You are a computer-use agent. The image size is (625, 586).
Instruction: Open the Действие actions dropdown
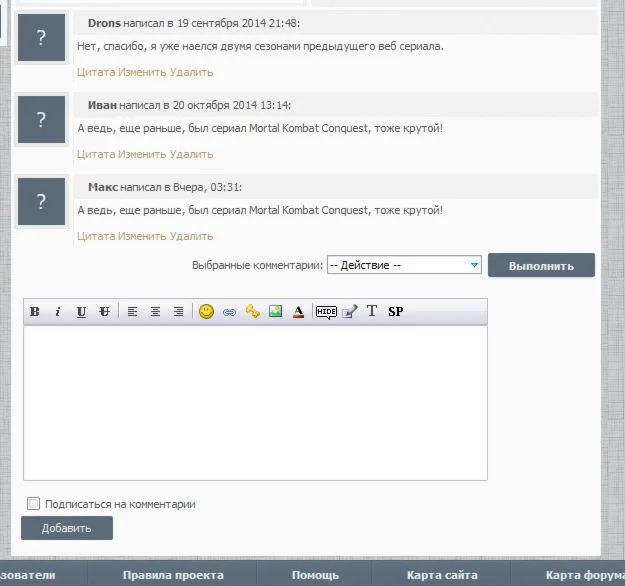coord(404,265)
